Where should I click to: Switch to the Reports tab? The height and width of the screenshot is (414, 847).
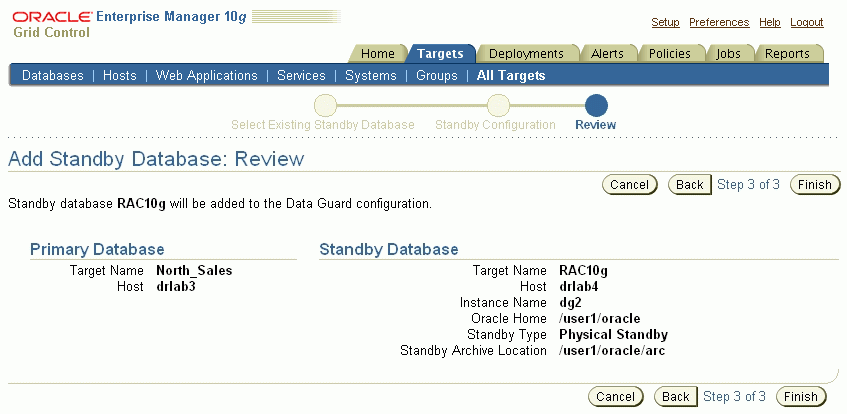pos(787,54)
